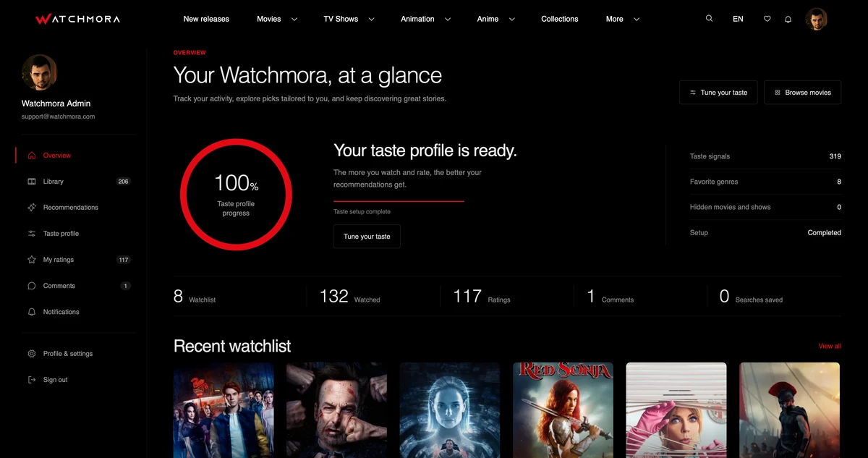This screenshot has width=868, height=458.
Task: Click the Comments speech bubble icon
Action: pos(32,286)
